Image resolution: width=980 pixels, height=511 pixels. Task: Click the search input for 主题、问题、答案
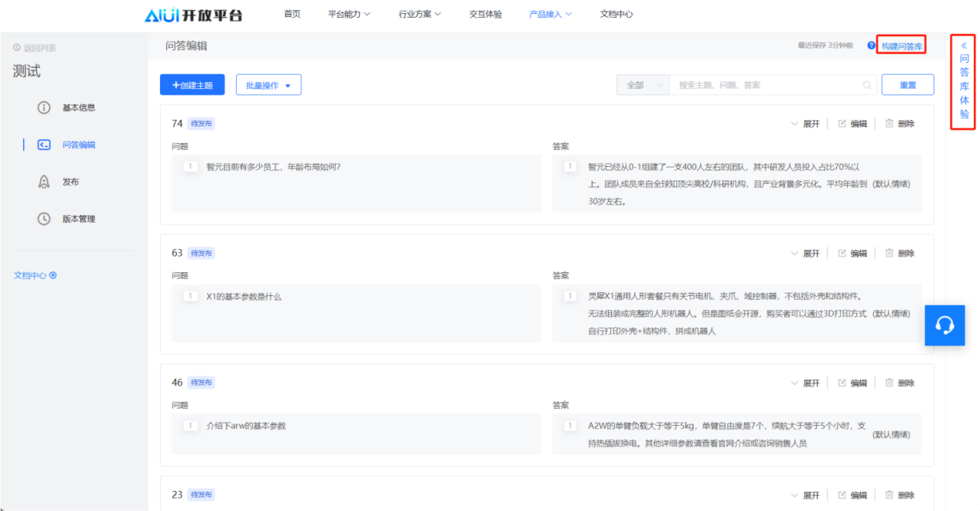(x=766, y=85)
